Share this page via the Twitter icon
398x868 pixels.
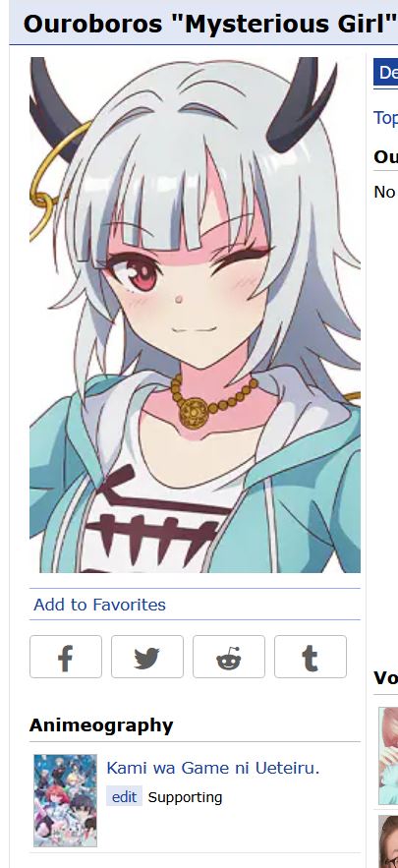pyautogui.click(x=147, y=657)
